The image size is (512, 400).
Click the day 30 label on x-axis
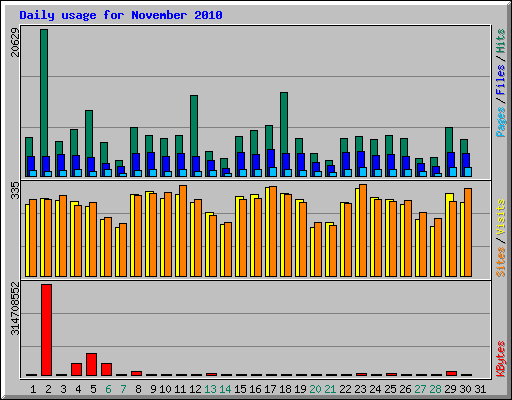pyautogui.click(x=465, y=389)
